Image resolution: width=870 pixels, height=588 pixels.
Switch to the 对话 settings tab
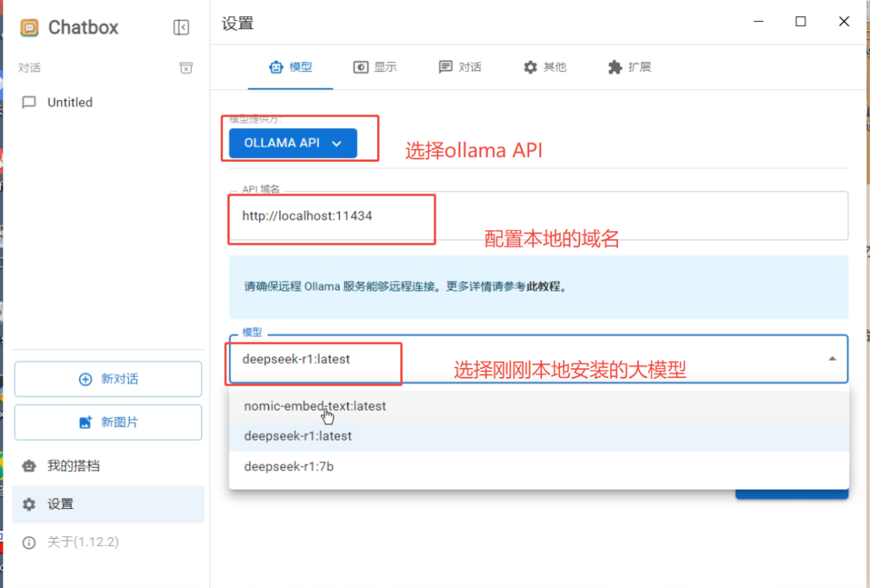coord(460,67)
